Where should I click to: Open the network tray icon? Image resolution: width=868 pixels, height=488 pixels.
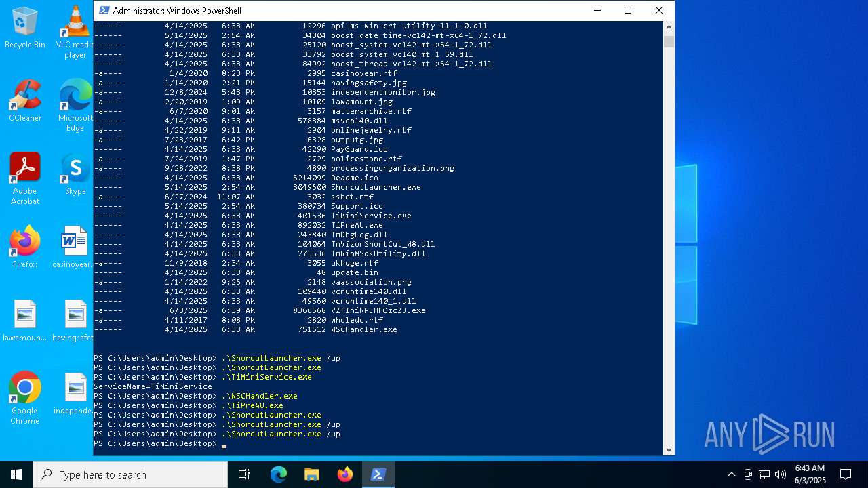764,474
